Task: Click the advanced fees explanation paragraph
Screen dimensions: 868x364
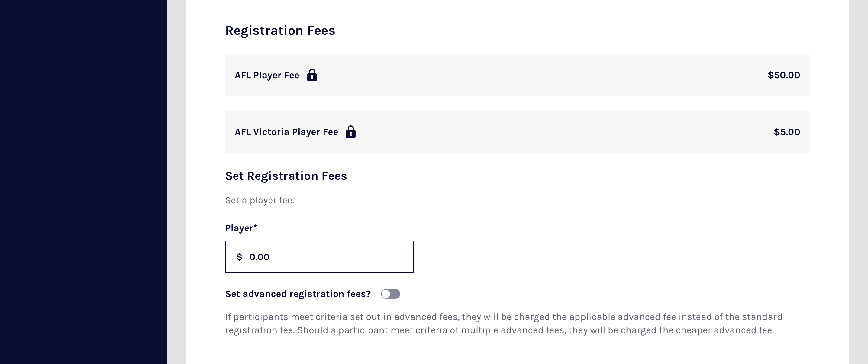Action: 503,323
